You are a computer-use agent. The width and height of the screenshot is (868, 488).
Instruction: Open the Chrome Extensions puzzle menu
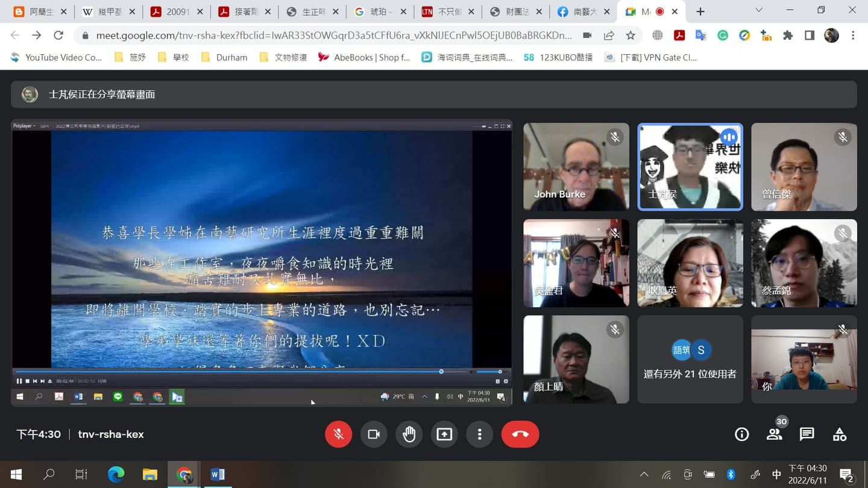(x=788, y=36)
